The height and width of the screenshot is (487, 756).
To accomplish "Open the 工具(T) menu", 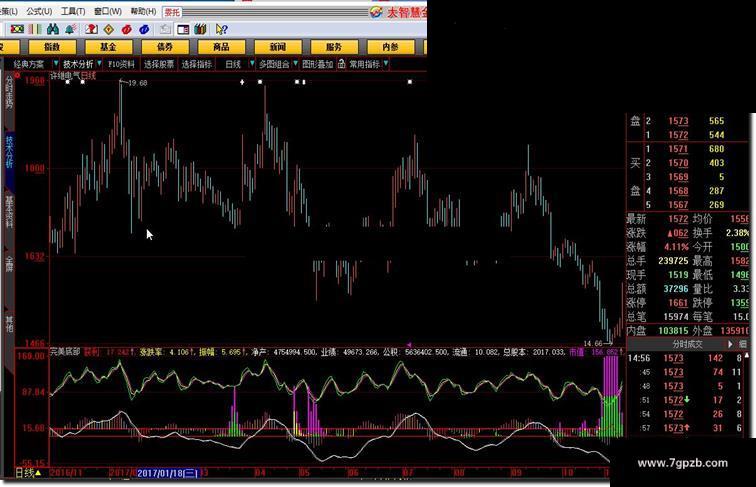I will [73, 11].
